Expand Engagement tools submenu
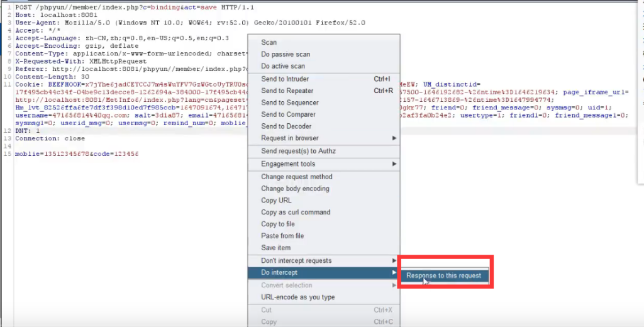The image size is (644, 327). pyautogui.click(x=324, y=164)
